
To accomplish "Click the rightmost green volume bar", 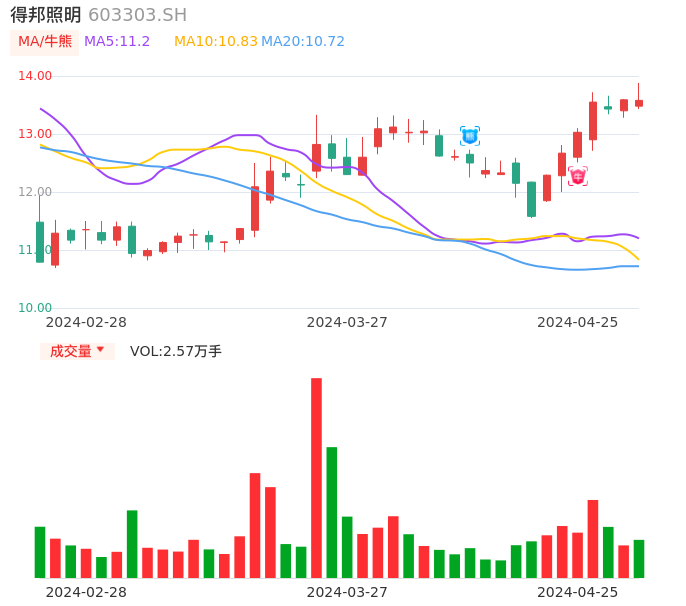I will [x=639, y=559].
